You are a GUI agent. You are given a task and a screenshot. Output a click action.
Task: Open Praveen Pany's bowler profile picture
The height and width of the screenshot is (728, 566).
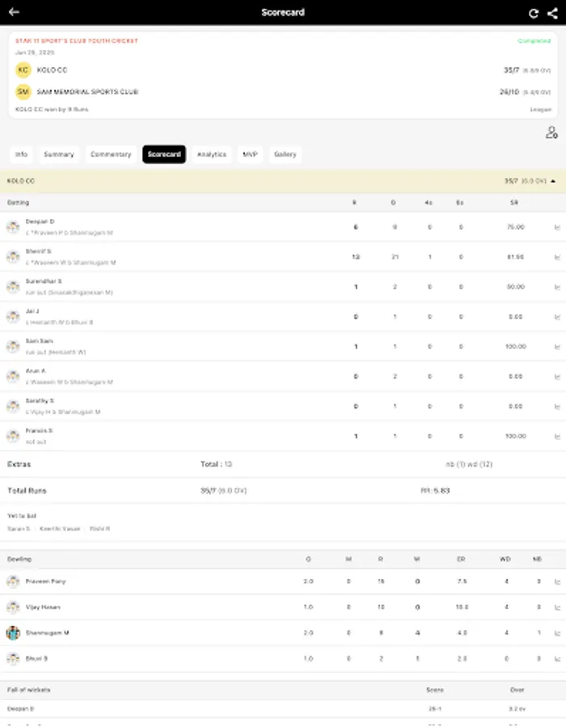click(14, 581)
